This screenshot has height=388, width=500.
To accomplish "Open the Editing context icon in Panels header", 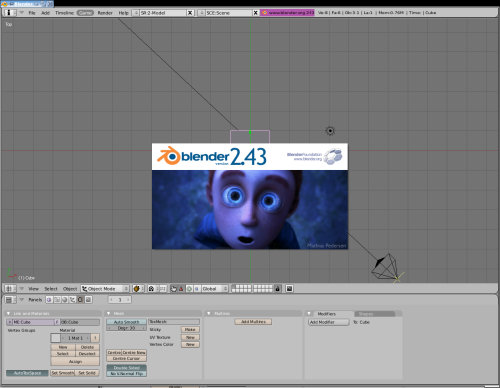I will pos(80,300).
